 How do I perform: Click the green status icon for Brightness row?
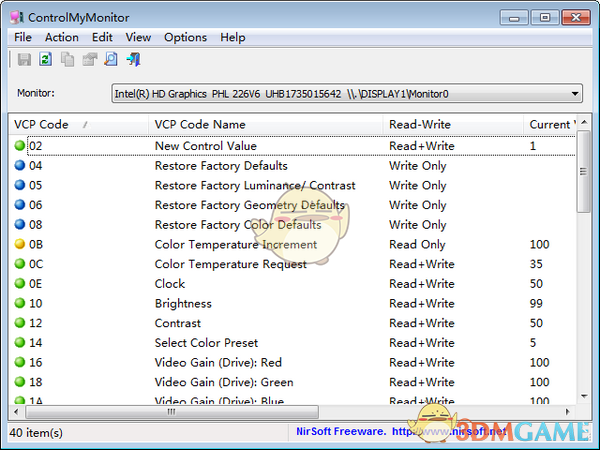click(x=20, y=304)
